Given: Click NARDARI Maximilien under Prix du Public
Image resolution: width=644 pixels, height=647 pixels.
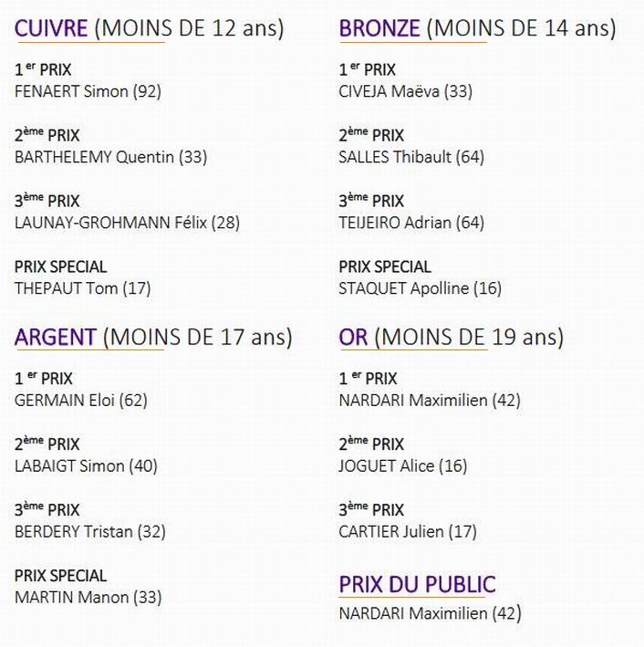Looking at the screenshot, I should [430, 613].
